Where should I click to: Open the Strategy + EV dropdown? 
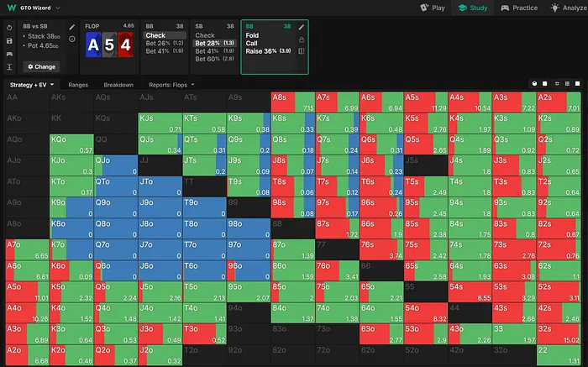coord(32,85)
